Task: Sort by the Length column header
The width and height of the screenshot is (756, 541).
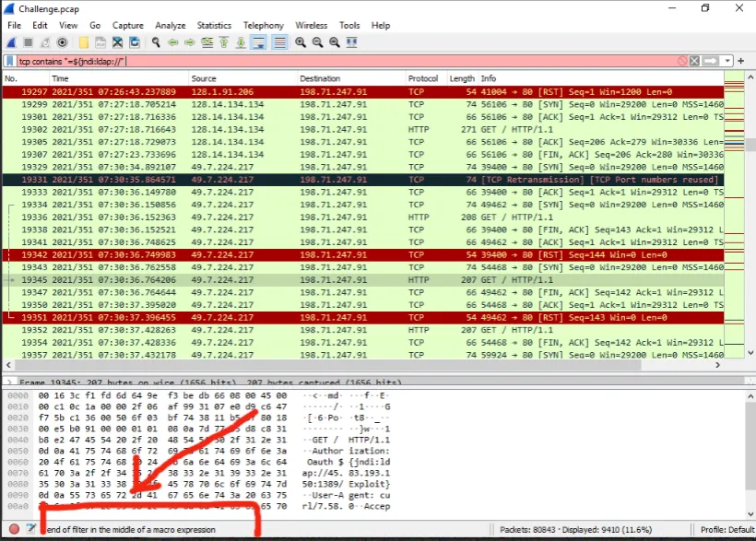Action: coord(463,78)
